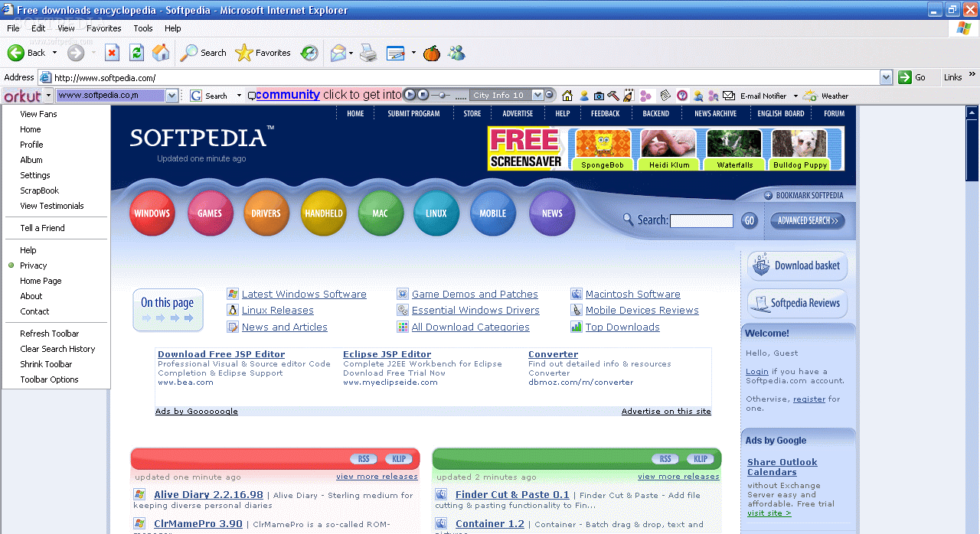
Task: Click the Stop page loading icon
Action: click(112, 53)
